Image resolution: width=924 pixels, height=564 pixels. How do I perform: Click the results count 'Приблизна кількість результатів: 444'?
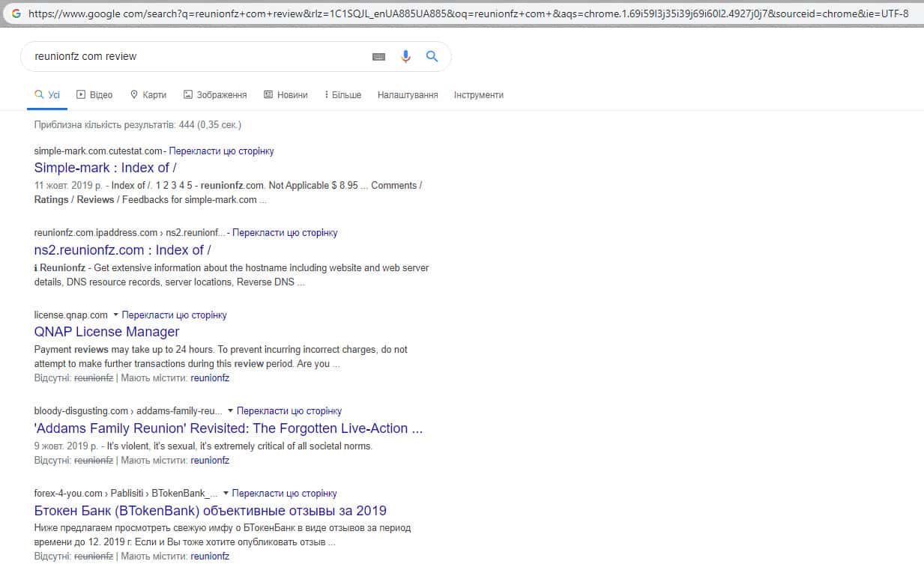tap(138, 125)
